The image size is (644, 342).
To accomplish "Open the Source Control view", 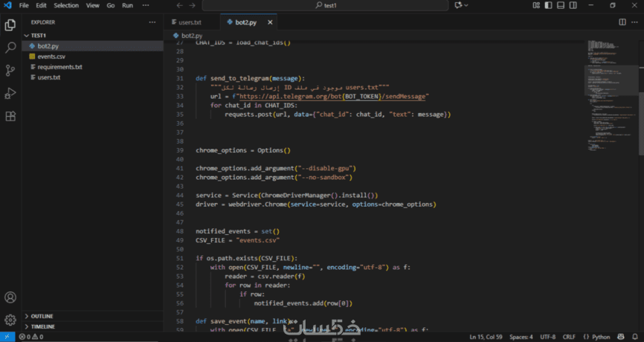I will 10,71.
